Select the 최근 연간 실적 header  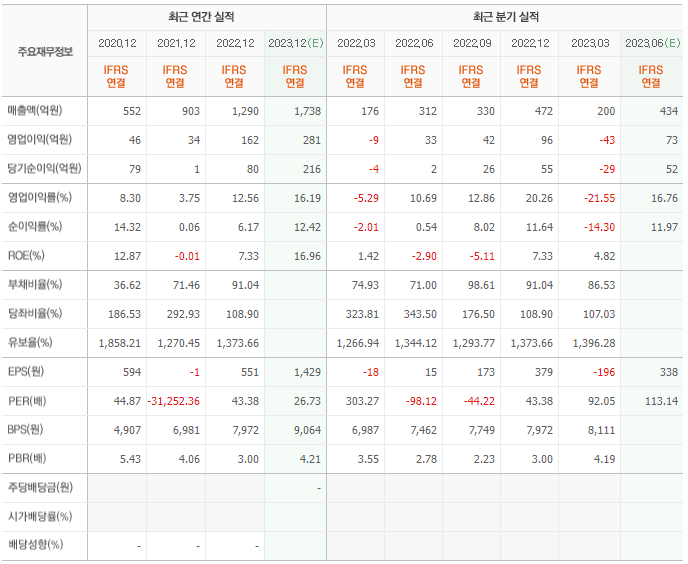coord(201,17)
